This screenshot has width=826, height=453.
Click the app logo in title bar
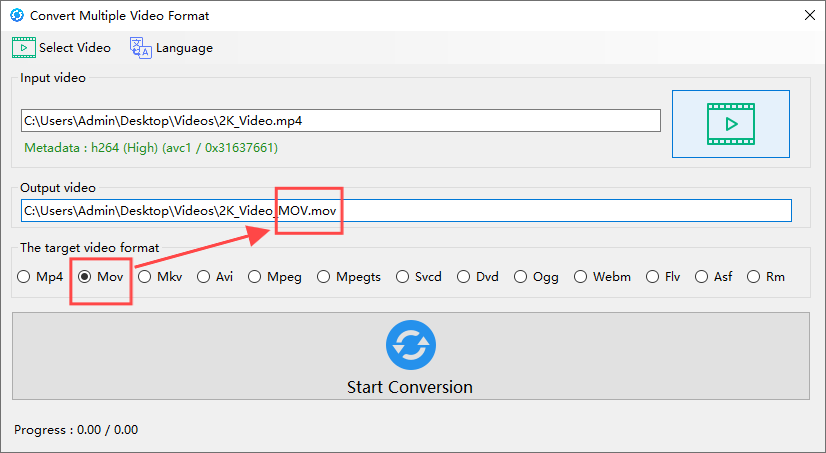click(x=17, y=15)
